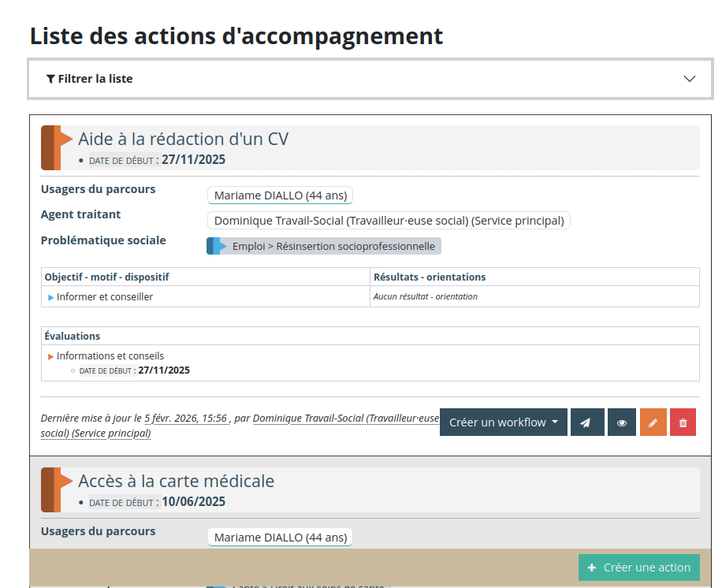Open Mariame DIALLO badge in CV action
The height and width of the screenshot is (588, 722).
(280, 195)
